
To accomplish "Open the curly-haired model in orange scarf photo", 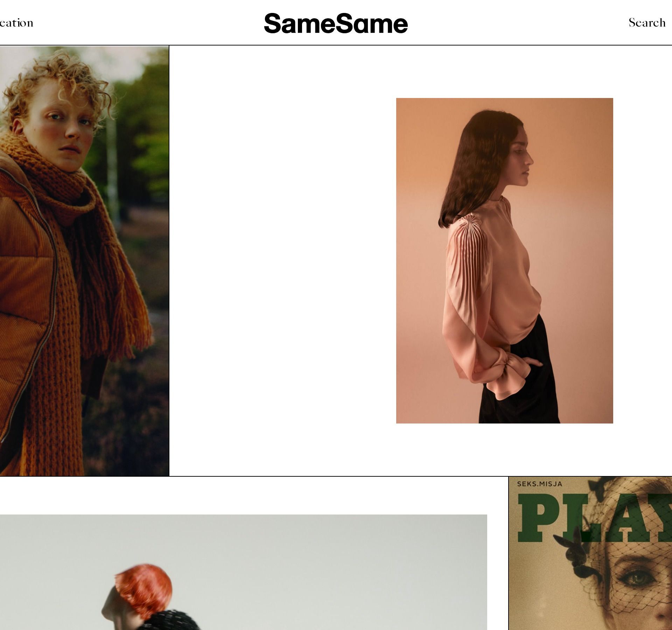I will [84, 261].
